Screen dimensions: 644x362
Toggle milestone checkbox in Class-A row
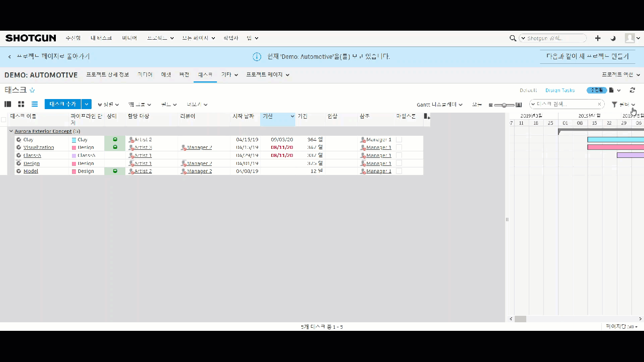[399, 155]
